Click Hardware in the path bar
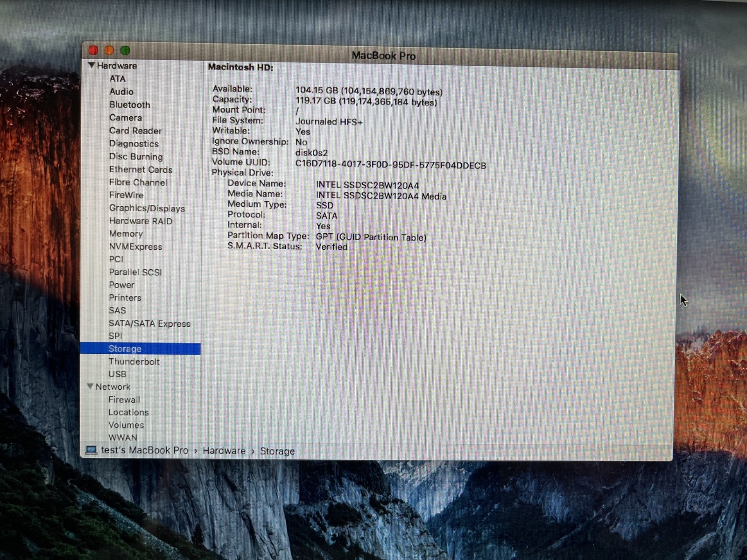This screenshot has height=560, width=747. [224, 451]
